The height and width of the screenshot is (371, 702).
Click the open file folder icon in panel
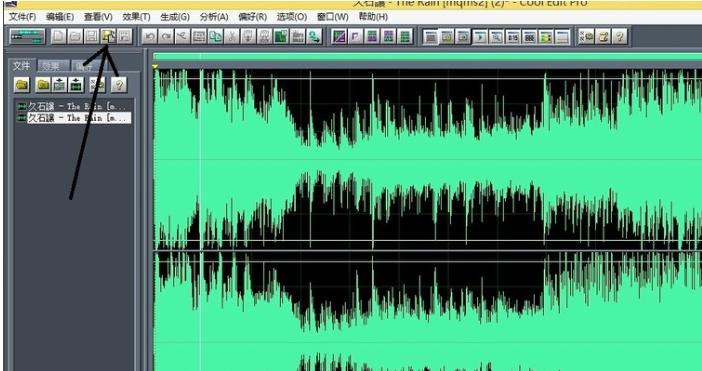coord(21,84)
